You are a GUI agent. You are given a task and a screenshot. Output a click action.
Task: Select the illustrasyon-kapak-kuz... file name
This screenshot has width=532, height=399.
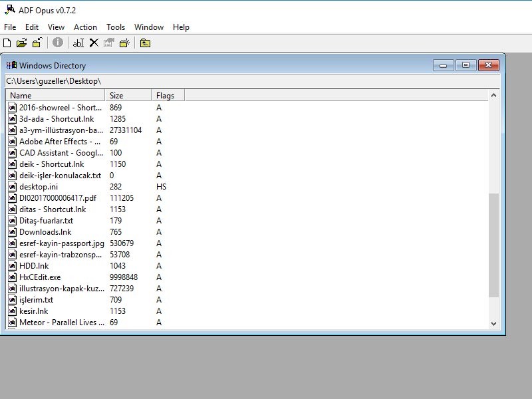tap(62, 289)
